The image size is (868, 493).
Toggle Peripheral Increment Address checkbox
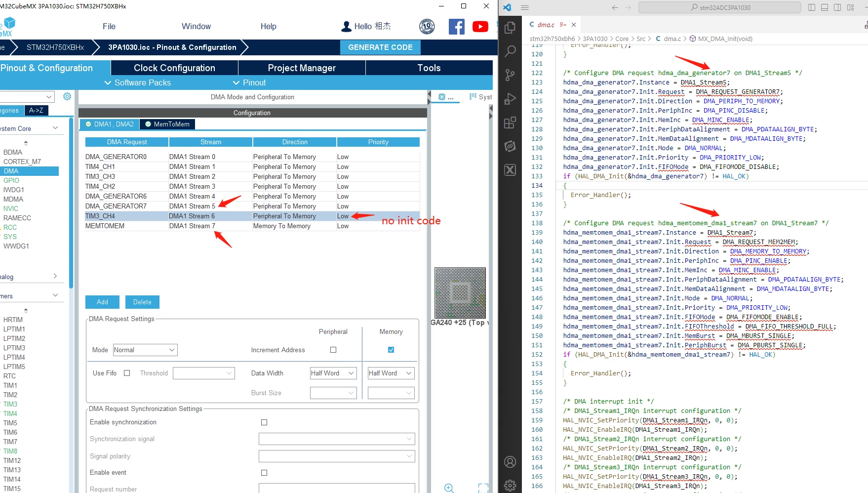click(x=333, y=350)
